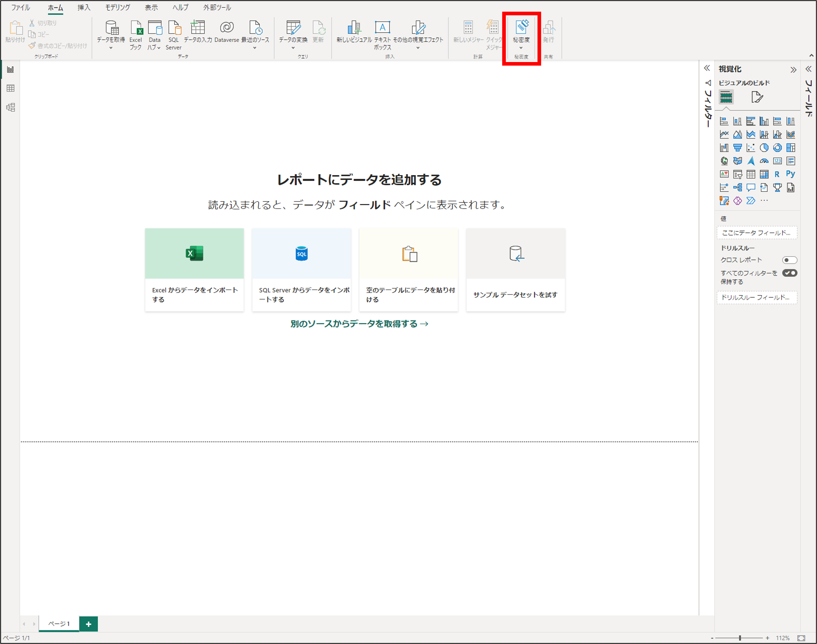Select the map visual in visualizations pane
This screenshot has height=644, width=817.
click(x=724, y=161)
